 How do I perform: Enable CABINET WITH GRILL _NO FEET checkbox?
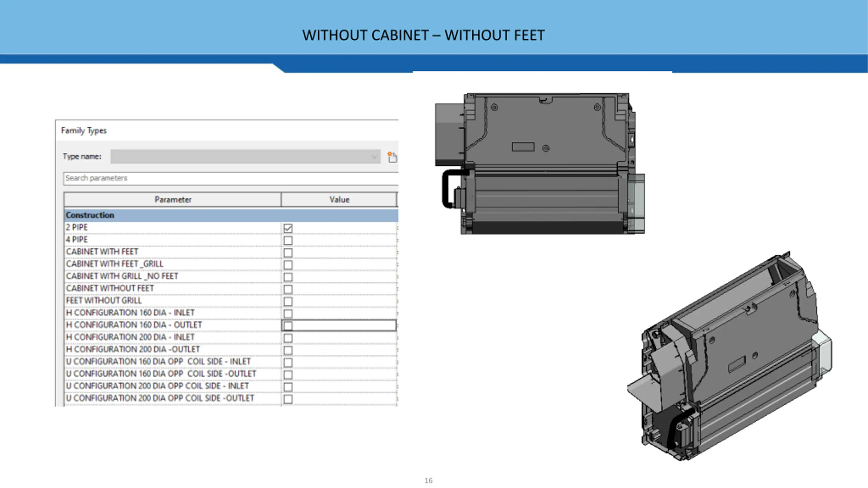pyautogui.click(x=288, y=277)
